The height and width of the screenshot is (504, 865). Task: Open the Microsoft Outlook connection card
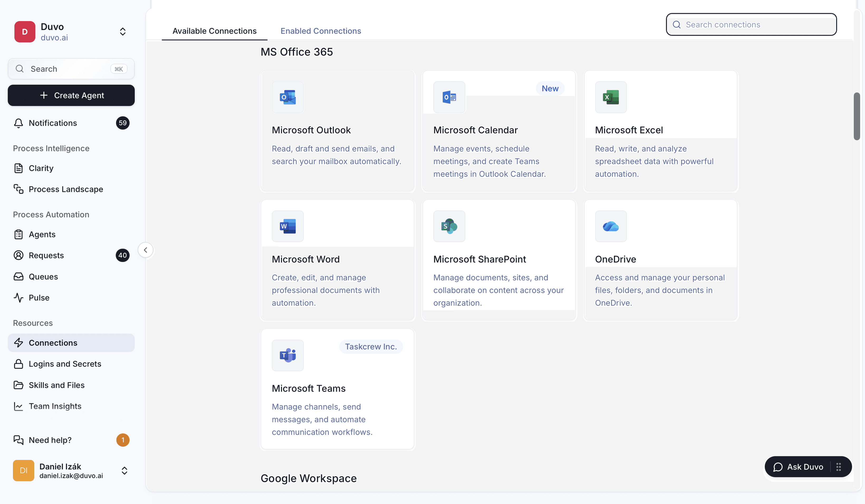[337, 131]
